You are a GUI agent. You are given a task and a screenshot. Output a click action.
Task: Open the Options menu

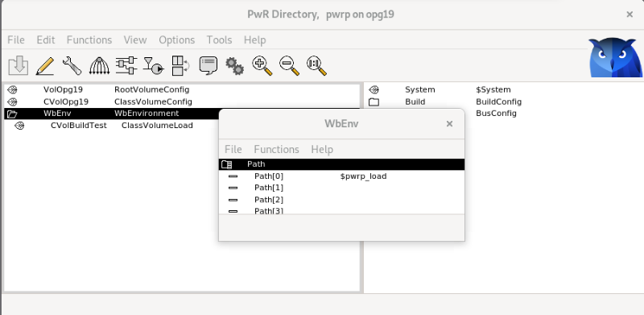click(176, 40)
